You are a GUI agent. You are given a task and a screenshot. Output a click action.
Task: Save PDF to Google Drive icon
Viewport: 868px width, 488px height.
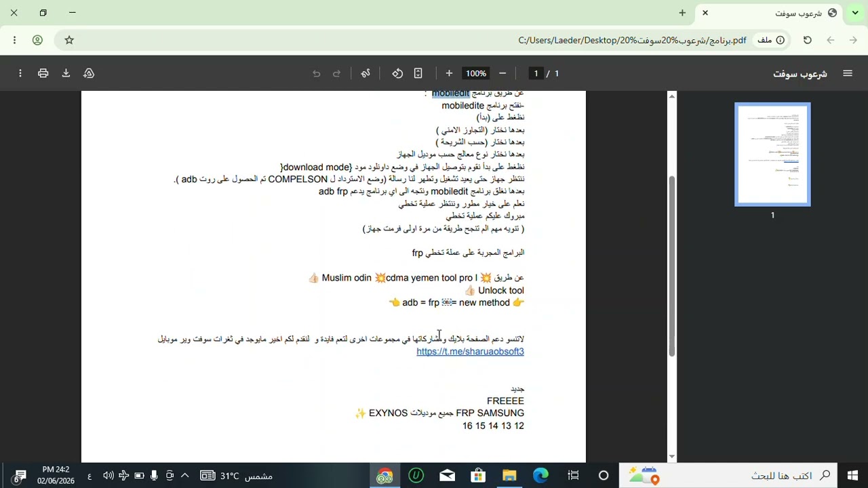pos(89,73)
